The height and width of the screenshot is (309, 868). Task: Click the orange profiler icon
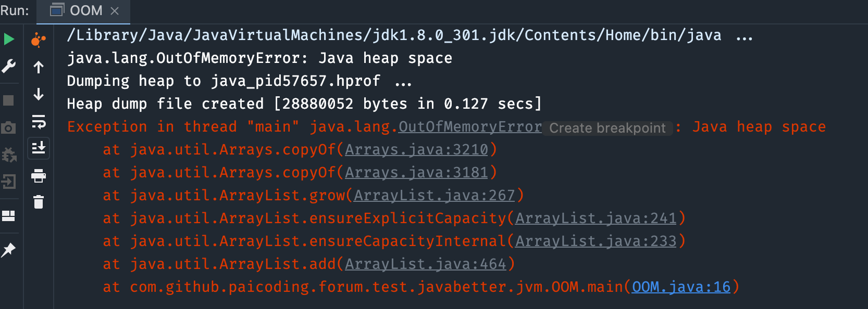(39, 40)
